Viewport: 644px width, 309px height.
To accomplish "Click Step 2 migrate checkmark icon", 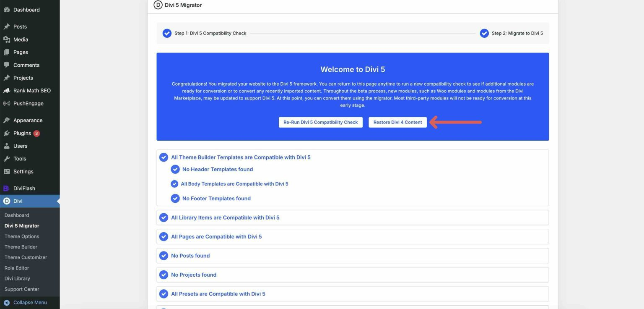I will point(484,33).
